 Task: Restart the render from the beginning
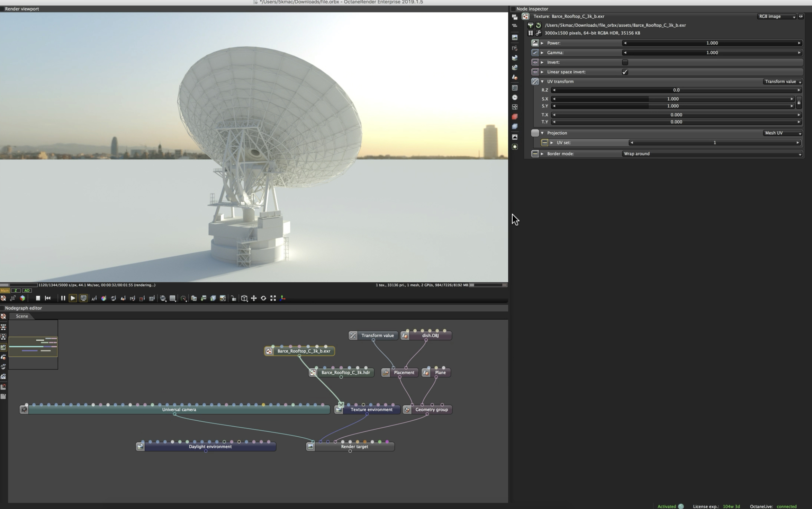coord(48,298)
